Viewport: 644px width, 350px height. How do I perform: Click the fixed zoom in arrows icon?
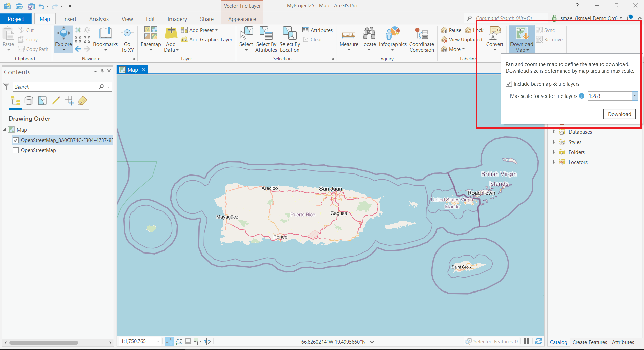click(x=78, y=39)
